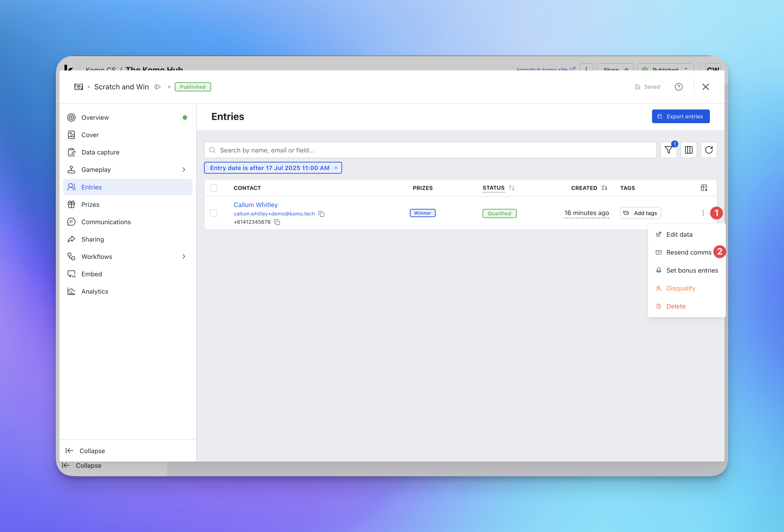784x532 pixels.
Task: Tick the checkbox for Callum Whitley's entry
Action: point(214,213)
